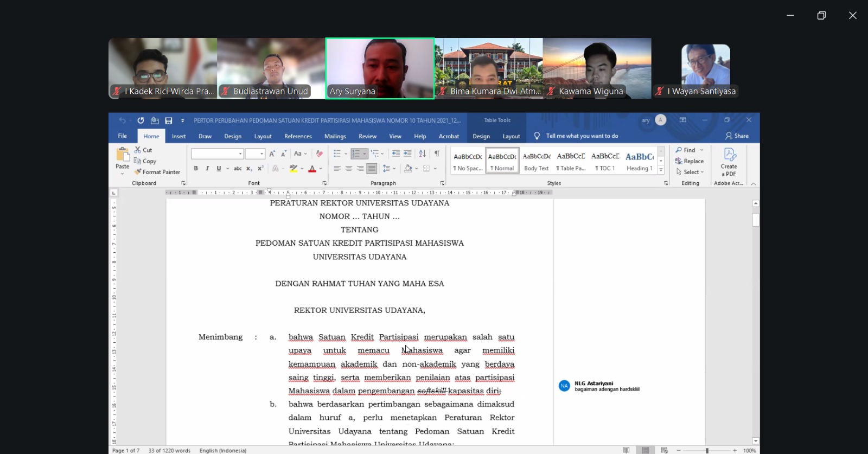Click the word count '33 of 1220 words'
Screen dimensions: 868x454
(x=169, y=450)
